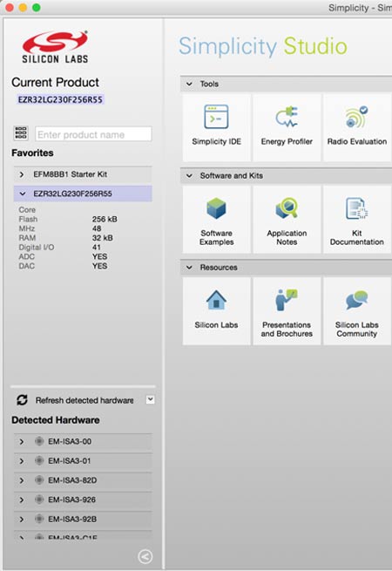Click the EM-ISA3-92B device icon

point(39,519)
